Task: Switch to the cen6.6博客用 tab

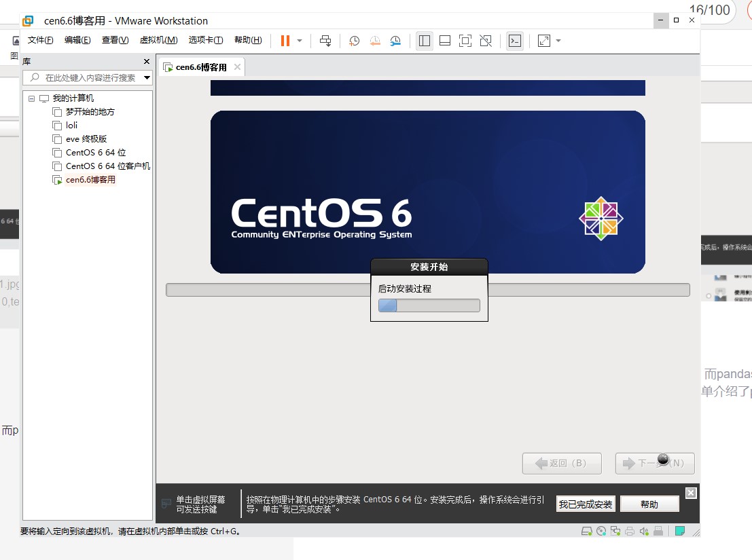Action: [201, 68]
